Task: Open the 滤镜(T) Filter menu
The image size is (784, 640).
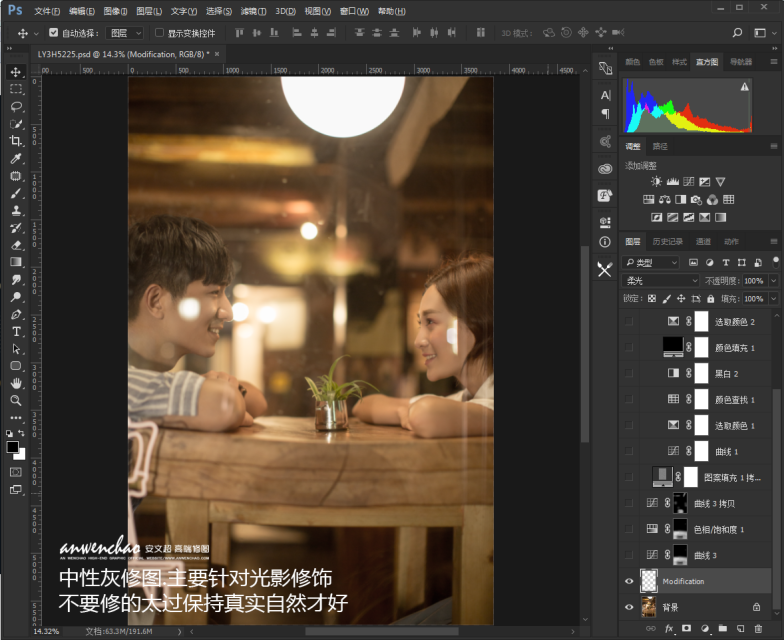Action: [254, 11]
